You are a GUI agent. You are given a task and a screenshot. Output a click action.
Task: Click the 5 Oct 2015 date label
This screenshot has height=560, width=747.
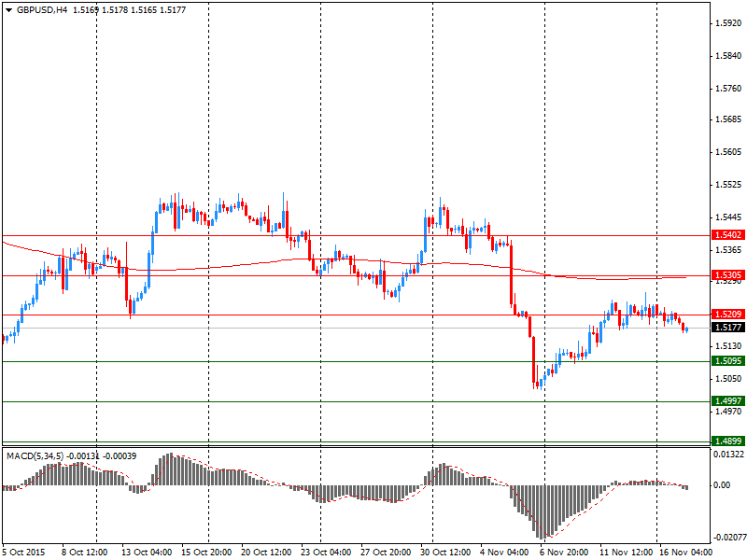(24, 553)
